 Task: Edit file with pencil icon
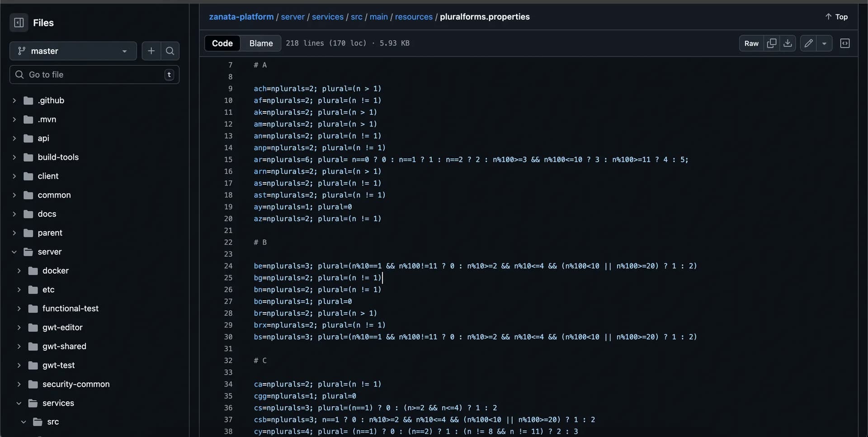tap(808, 43)
